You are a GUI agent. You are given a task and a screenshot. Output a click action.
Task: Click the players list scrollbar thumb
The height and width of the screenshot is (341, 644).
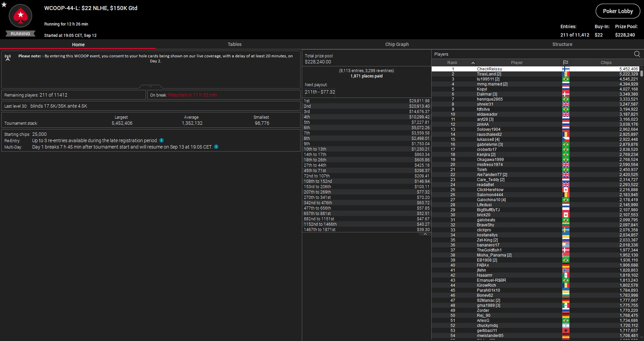click(642, 73)
